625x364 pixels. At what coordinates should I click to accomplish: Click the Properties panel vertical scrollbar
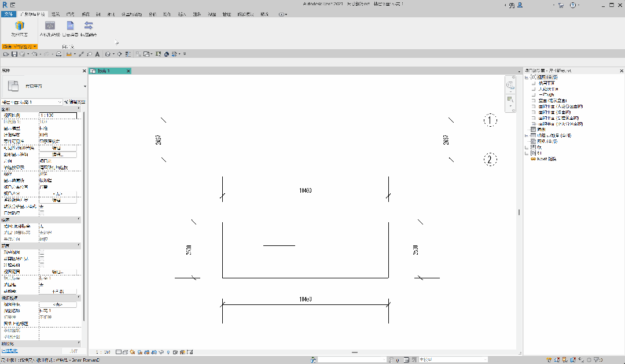coord(84,215)
